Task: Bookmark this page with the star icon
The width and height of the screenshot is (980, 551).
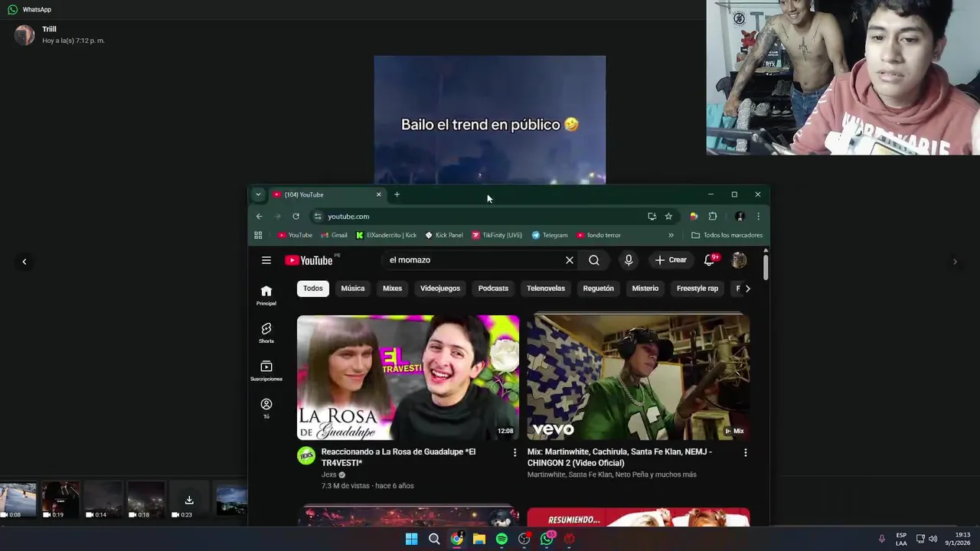Action: pyautogui.click(x=668, y=217)
